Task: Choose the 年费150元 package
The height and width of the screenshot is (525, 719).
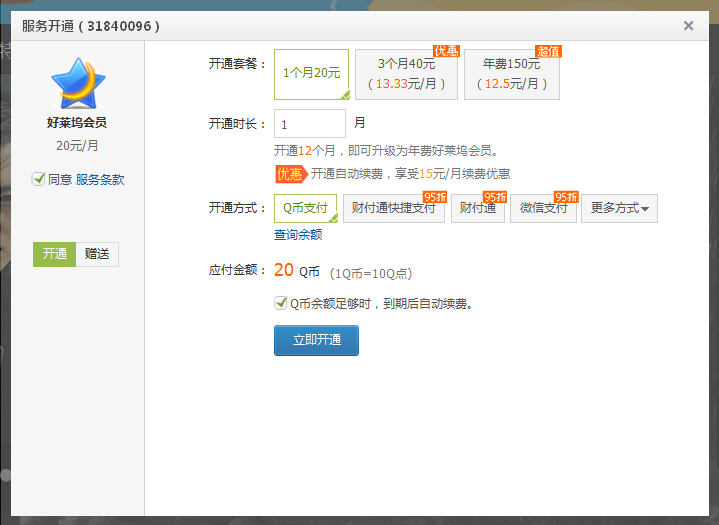Action: pyautogui.click(x=512, y=74)
